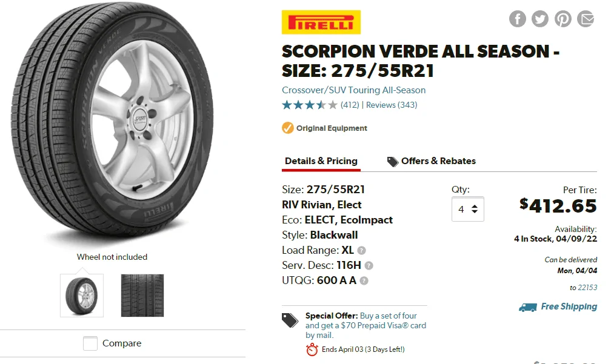Click the star rating (412)

[x=310, y=105]
